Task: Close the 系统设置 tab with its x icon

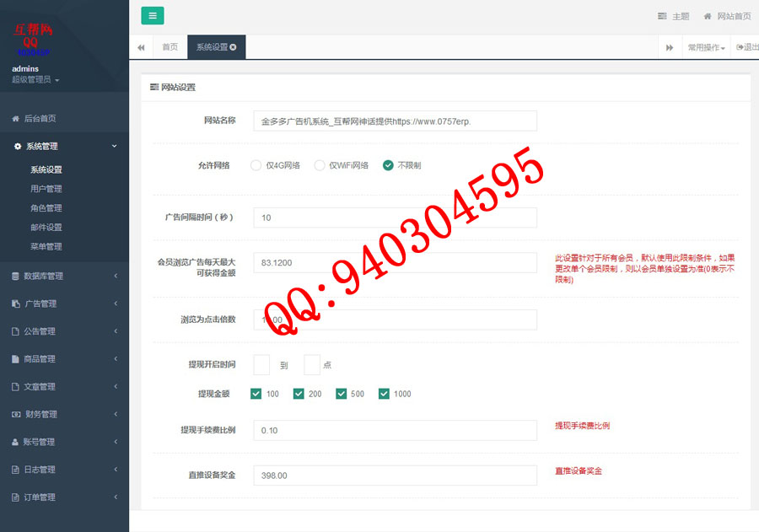Action: 233,47
